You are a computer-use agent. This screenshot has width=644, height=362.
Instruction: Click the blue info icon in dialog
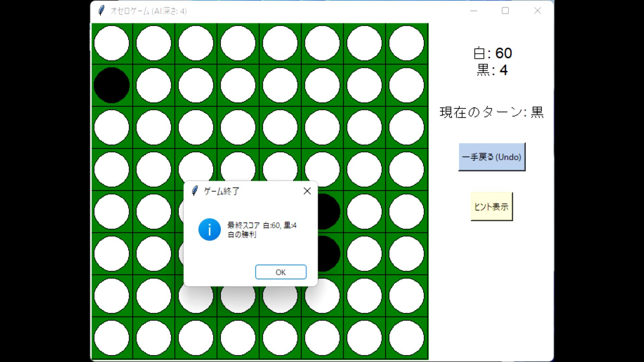click(x=209, y=230)
